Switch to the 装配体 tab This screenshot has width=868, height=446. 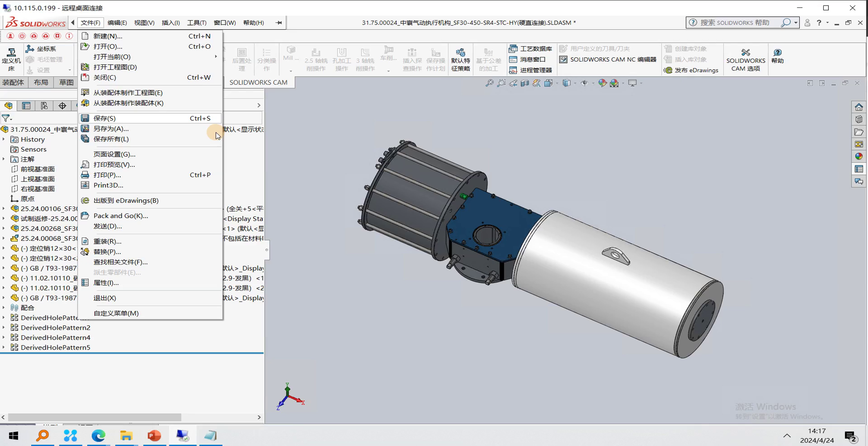(13, 82)
